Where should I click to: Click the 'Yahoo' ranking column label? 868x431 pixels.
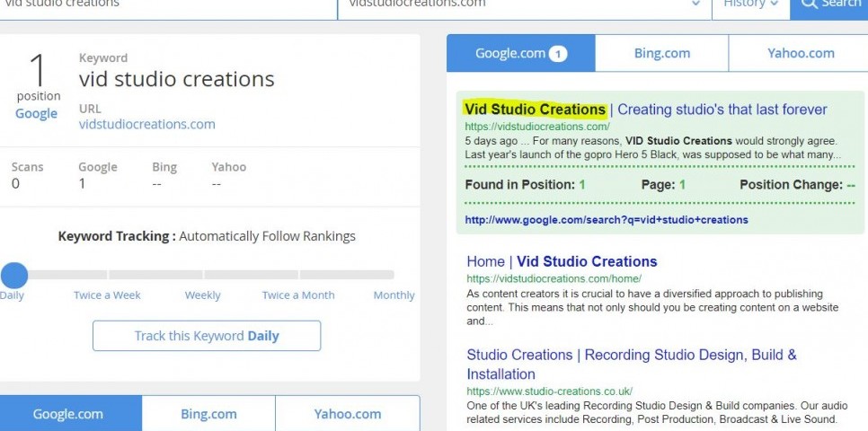228,166
